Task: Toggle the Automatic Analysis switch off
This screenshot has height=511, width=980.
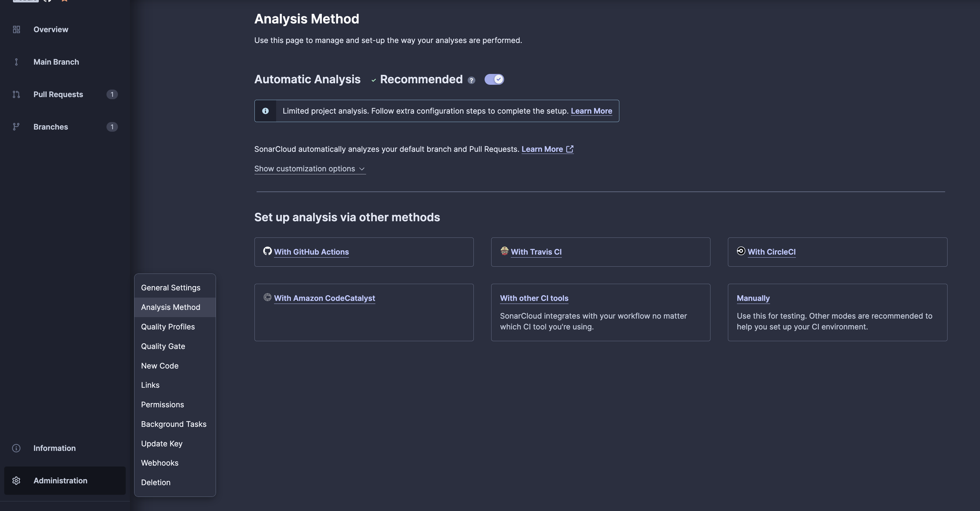Action: [x=494, y=79]
